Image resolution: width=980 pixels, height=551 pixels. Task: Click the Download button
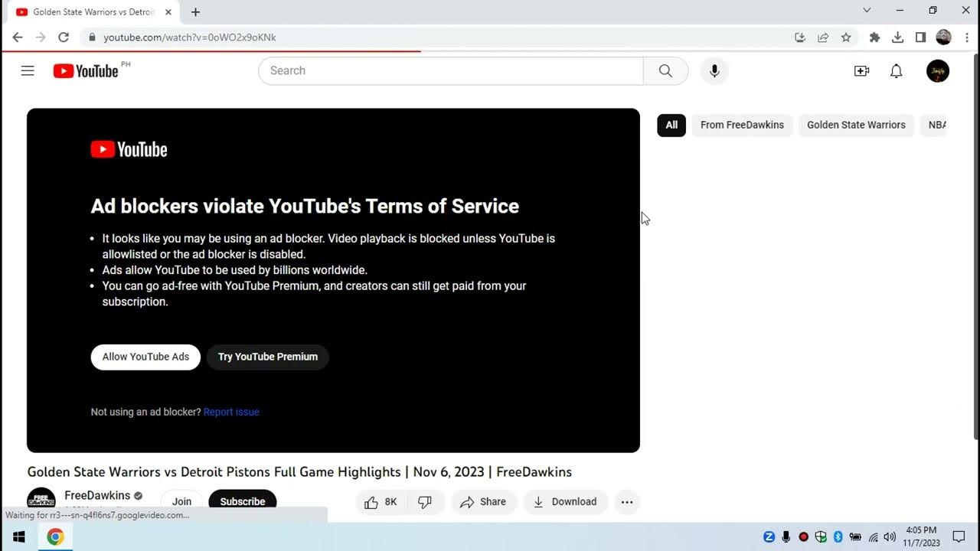[565, 502]
